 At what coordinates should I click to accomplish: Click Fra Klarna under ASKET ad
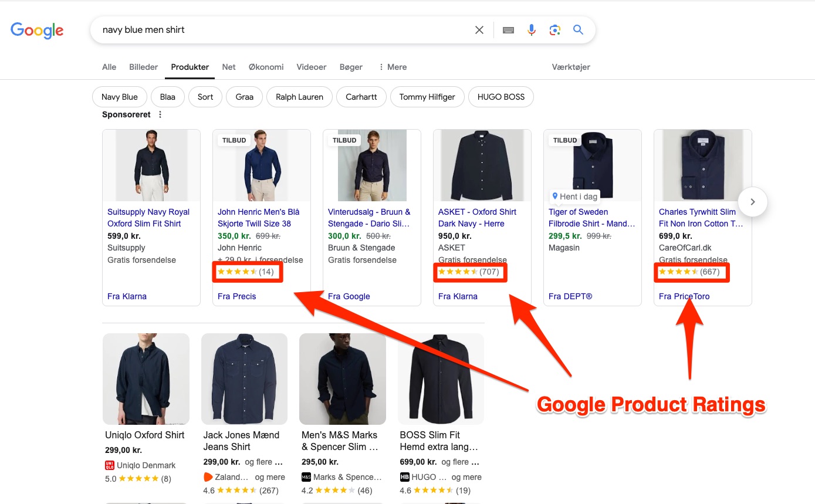point(458,296)
